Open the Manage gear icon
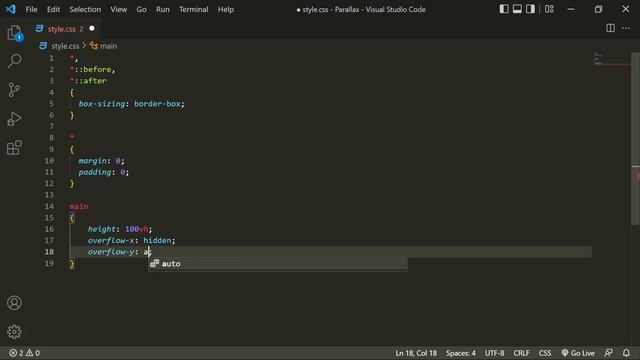640x360 pixels. click(14, 331)
